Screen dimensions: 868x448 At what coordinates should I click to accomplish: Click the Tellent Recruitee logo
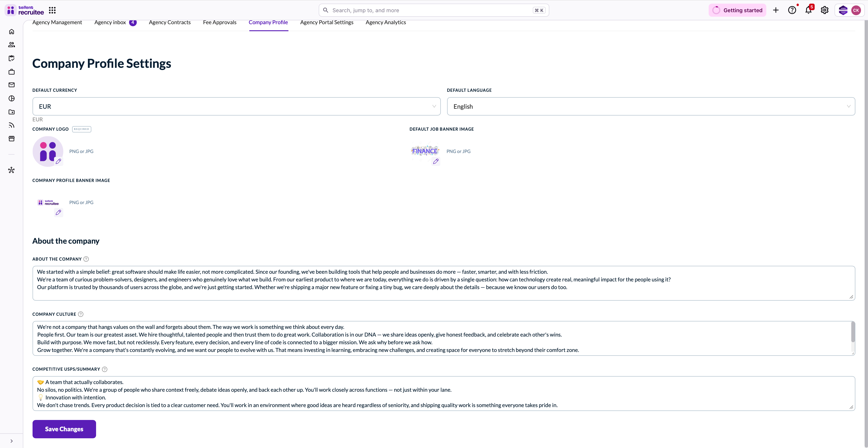coord(25,10)
